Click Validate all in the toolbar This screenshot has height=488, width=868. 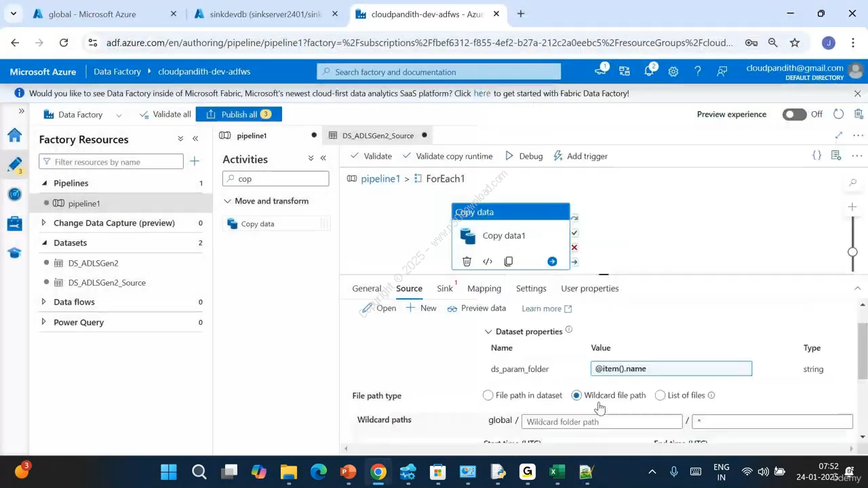tap(165, 115)
